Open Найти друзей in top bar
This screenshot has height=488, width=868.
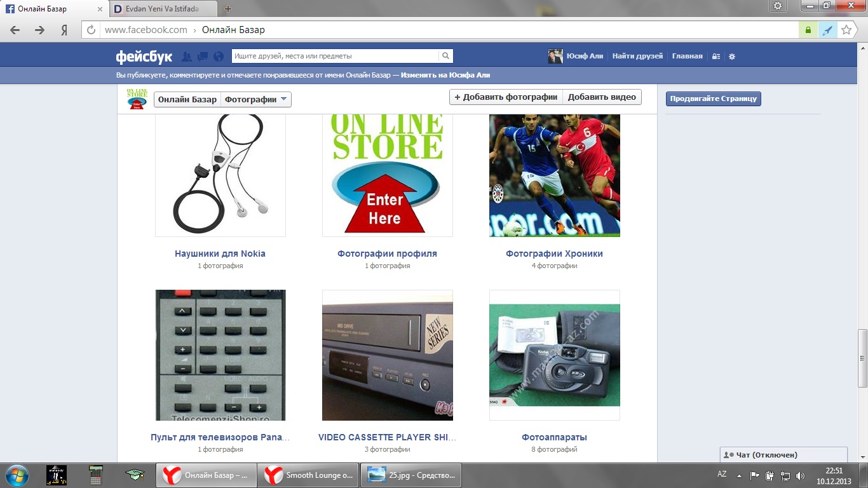click(x=637, y=57)
